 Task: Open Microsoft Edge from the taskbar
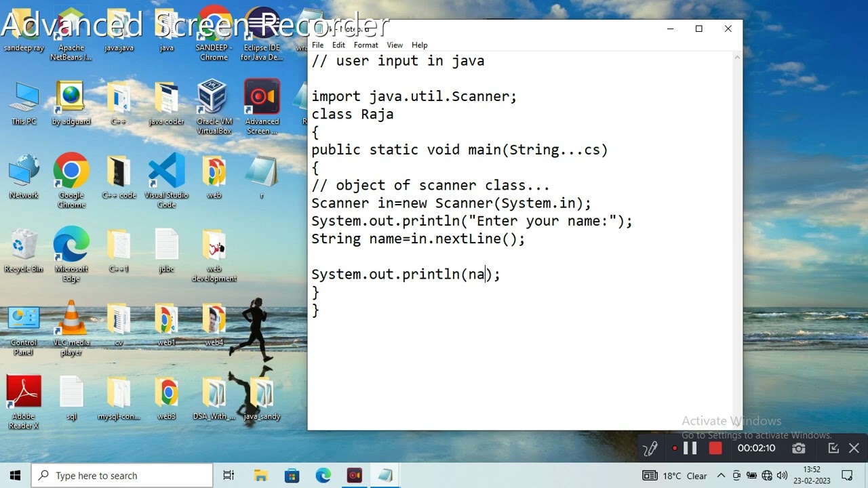click(x=323, y=475)
